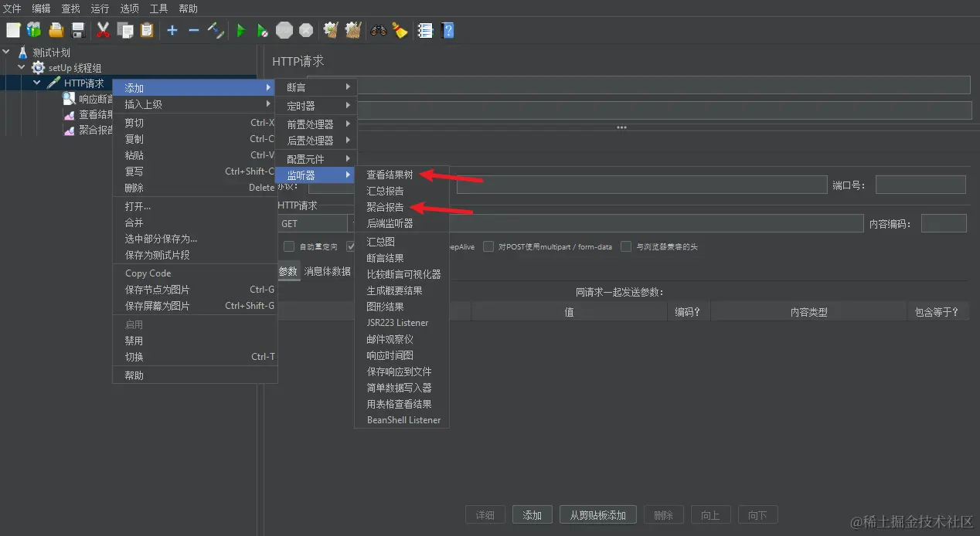Collapse the 测试计划 tree node arrow

click(x=7, y=53)
